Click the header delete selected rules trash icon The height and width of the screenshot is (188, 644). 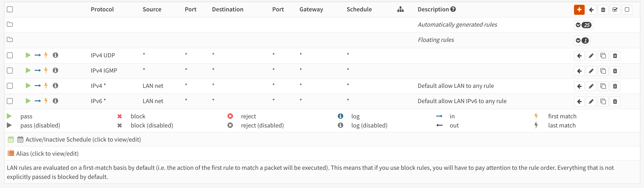(603, 10)
